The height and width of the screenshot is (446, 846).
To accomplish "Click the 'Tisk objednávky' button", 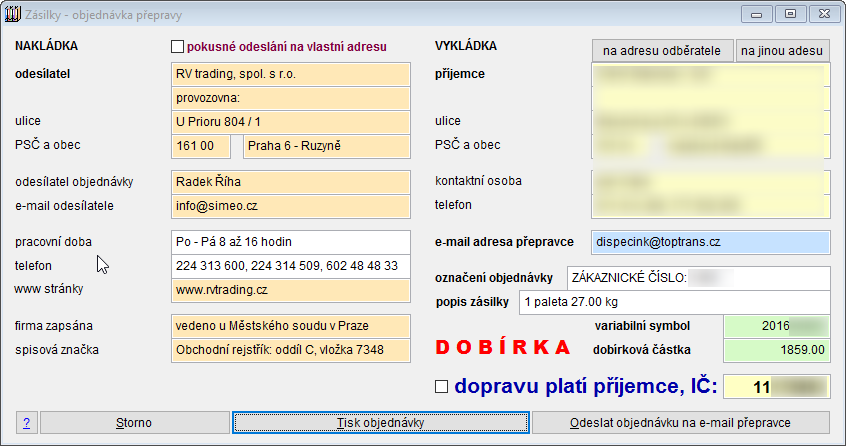I will [380, 423].
